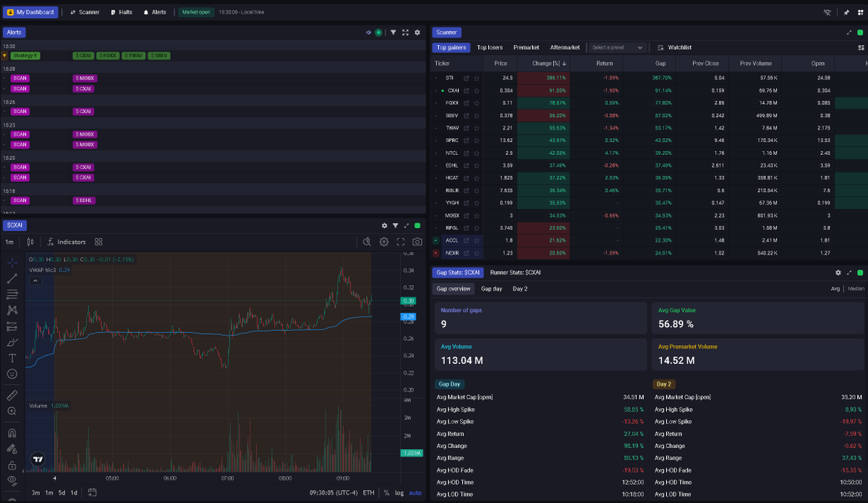Go to Scanner in top navigation
The width and height of the screenshot is (868, 503).
tap(85, 12)
